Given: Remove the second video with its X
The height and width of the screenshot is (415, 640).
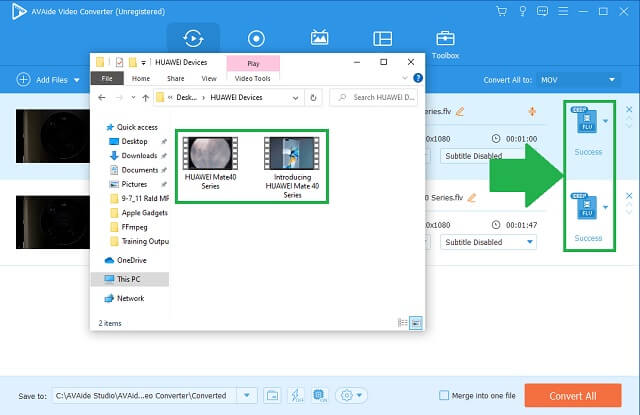Looking at the screenshot, I should [629, 196].
